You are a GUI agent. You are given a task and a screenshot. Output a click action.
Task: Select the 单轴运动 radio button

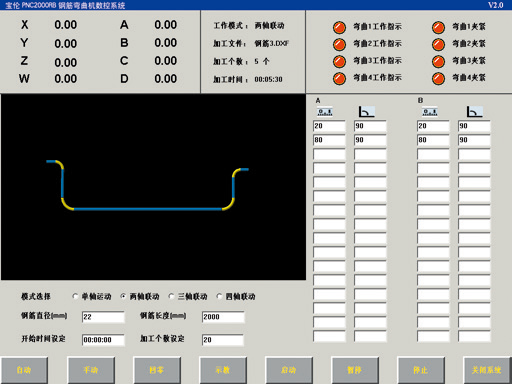[x=75, y=296]
